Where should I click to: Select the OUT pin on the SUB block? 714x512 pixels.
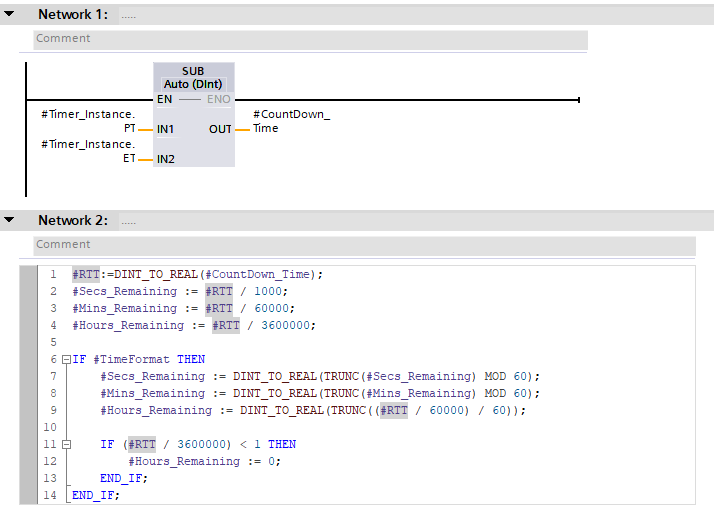tap(220, 129)
